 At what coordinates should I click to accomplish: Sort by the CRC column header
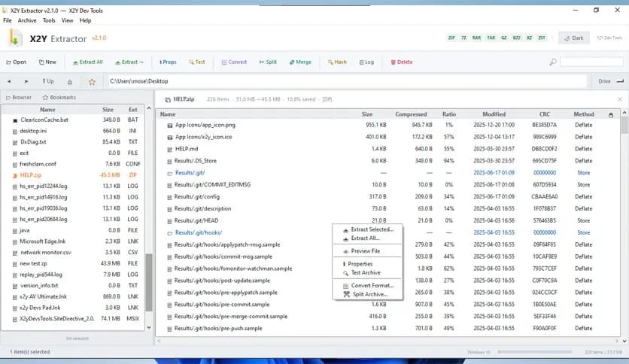tap(545, 114)
